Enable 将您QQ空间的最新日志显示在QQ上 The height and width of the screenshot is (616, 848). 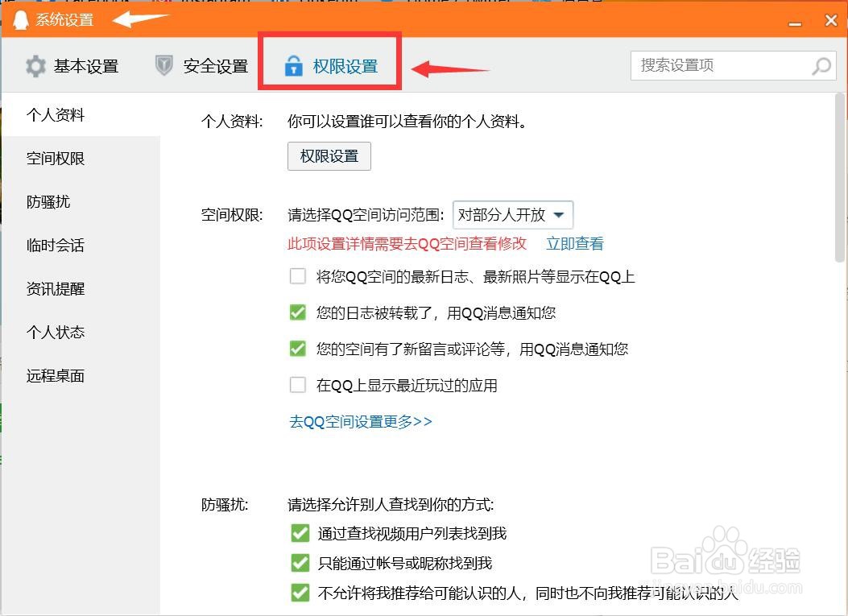(x=299, y=276)
